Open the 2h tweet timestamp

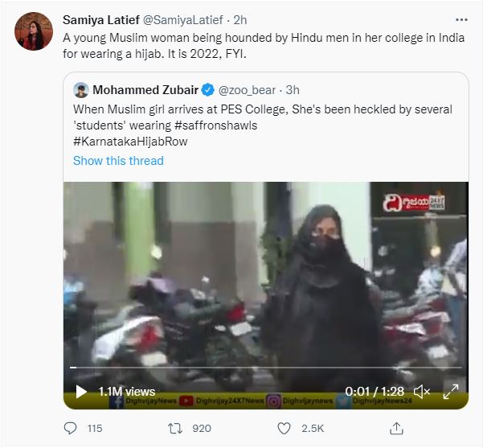click(x=239, y=20)
